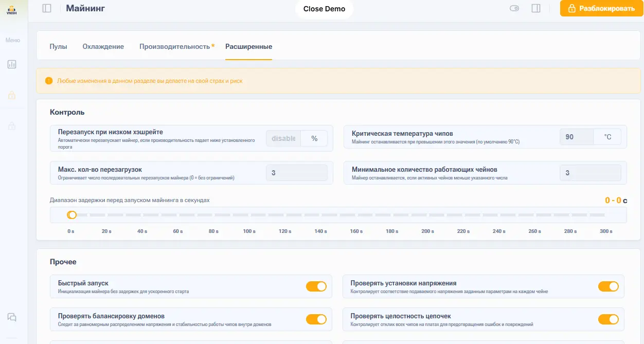
Task: Click the split-view icon in top bar
Action: click(536, 8)
